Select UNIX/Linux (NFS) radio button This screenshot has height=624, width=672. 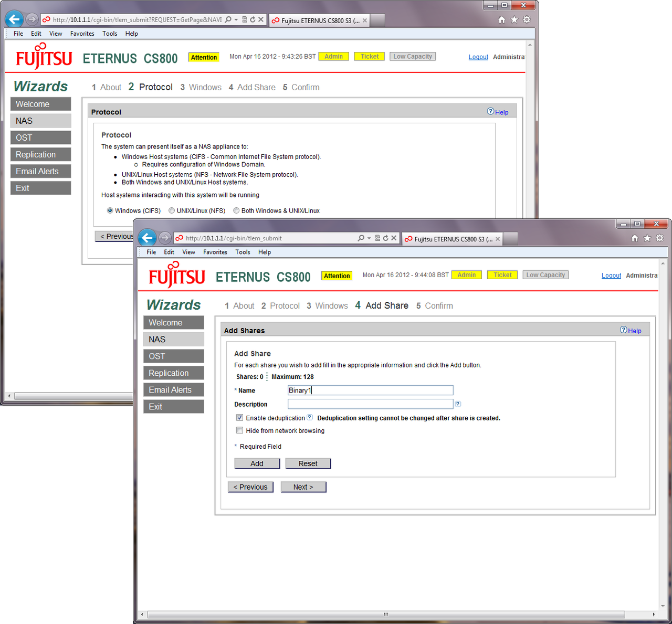click(172, 210)
